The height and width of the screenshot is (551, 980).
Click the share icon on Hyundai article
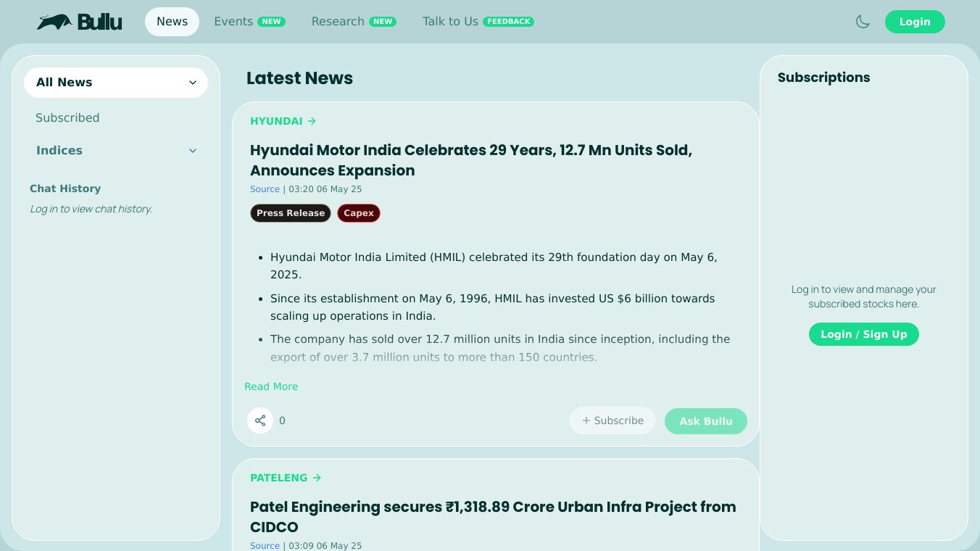click(260, 420)
